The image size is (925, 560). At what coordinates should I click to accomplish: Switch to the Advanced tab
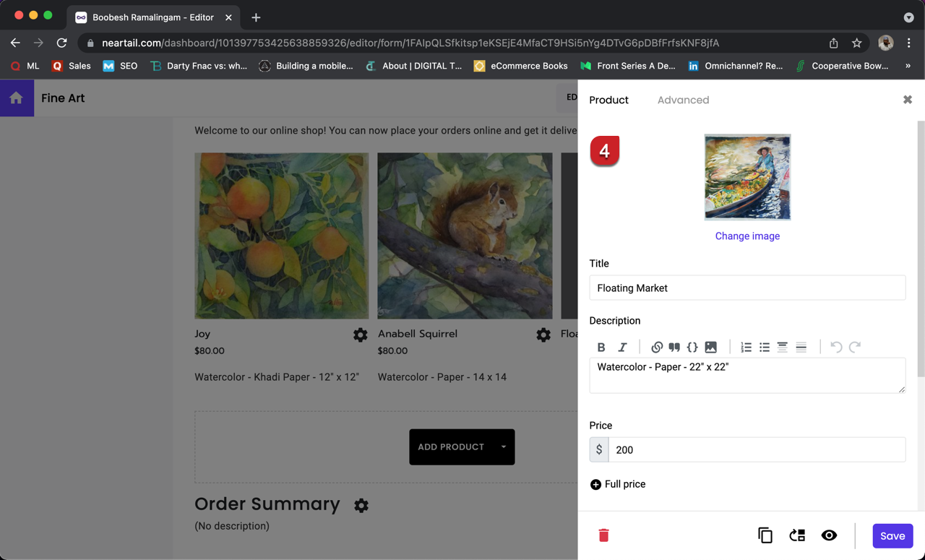[x=683, y=100]
